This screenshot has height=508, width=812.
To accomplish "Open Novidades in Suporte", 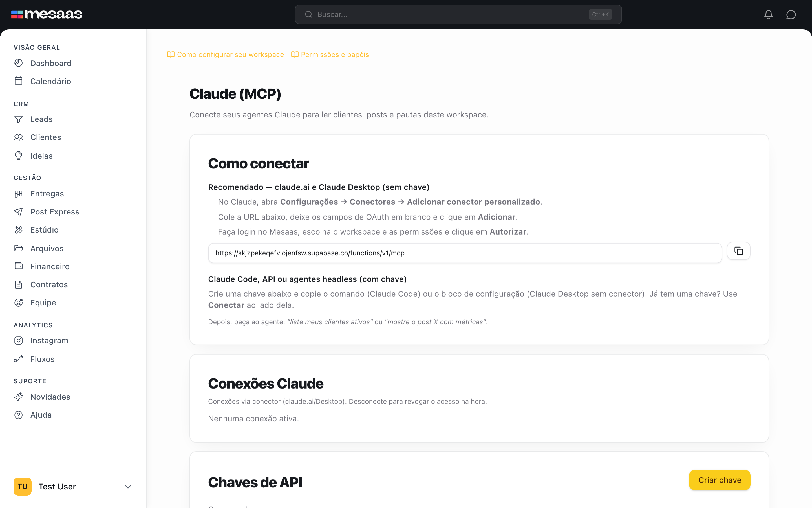I will click(50, 397).
